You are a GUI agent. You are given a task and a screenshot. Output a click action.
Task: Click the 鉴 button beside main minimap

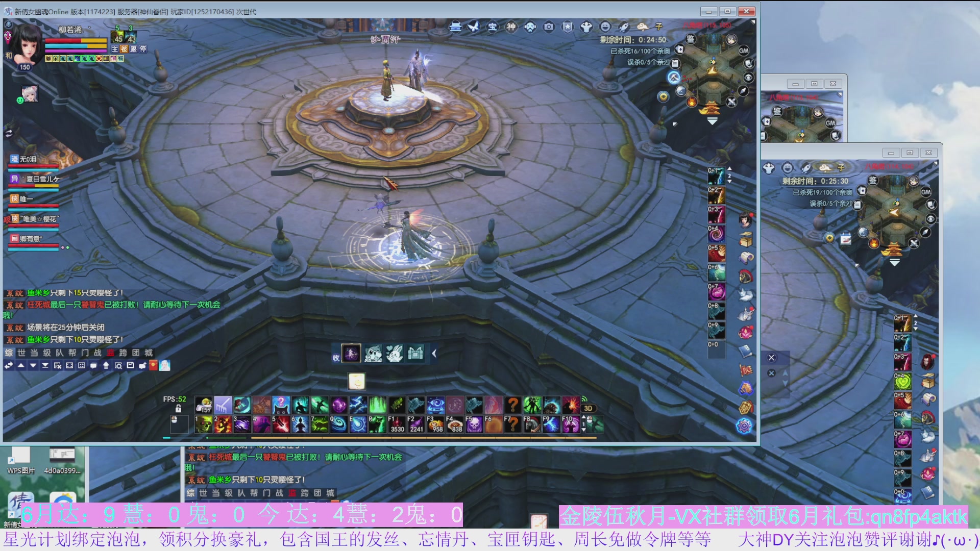tap(691, 39)
